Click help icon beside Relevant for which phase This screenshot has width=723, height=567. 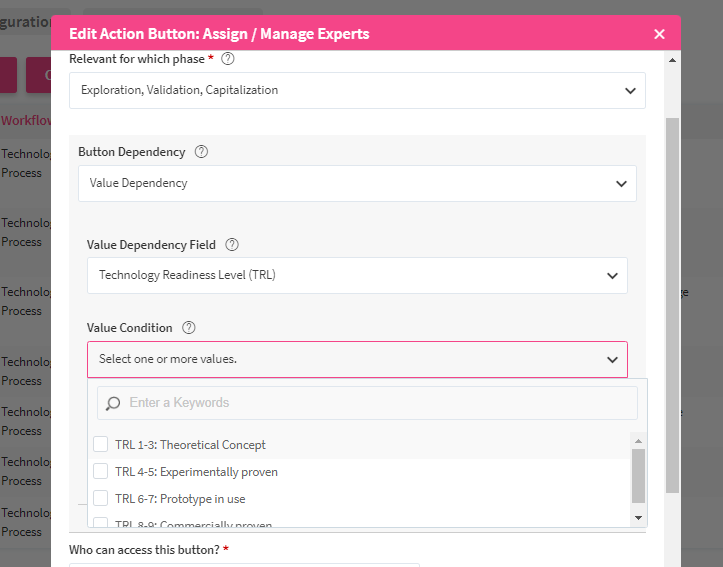coord(227,60)
